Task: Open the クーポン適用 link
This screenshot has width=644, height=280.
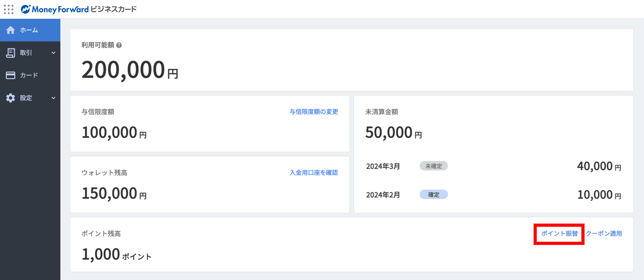Action: [x=604, y=234]
